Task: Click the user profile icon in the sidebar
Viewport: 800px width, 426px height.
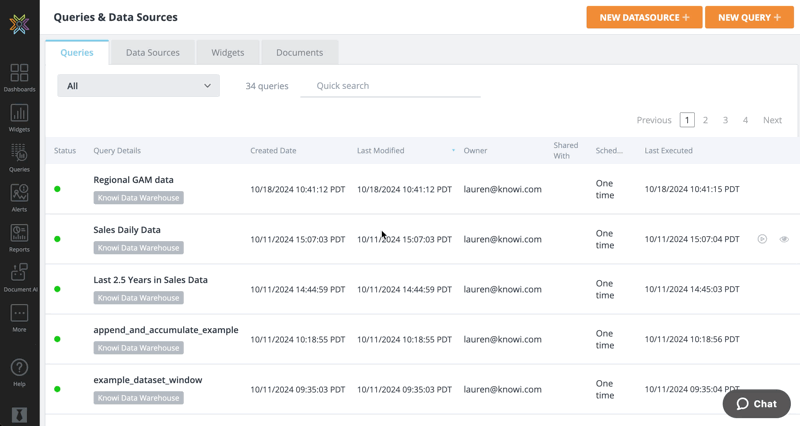Action: 19,415
